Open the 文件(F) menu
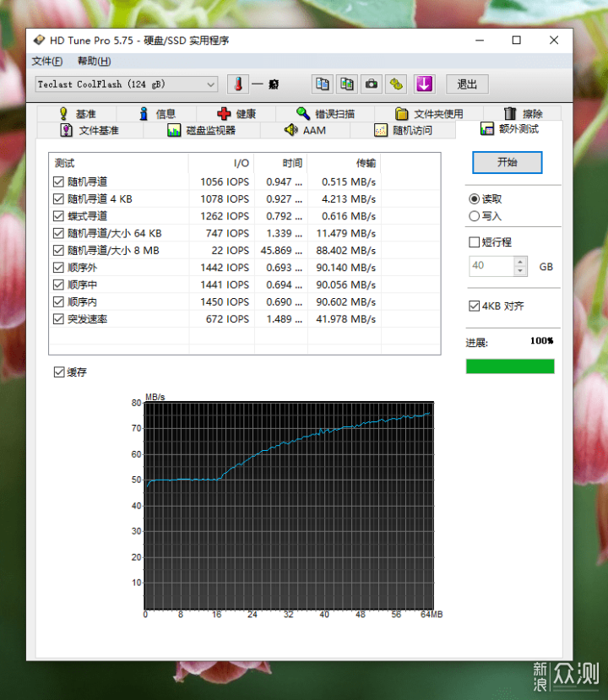The height and width of the screenshot is (700, 608). (47, 61)
